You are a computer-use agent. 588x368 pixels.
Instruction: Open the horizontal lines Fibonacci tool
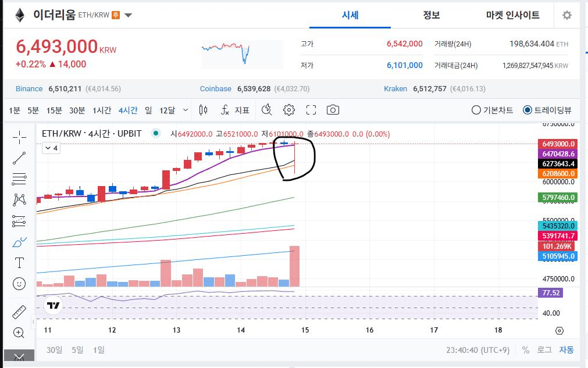(19, 179)
